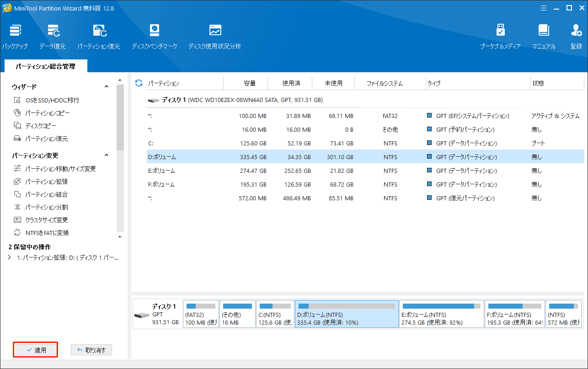Sort by 使用済 column header
This screenshot has width=588, height=369.
290,83
